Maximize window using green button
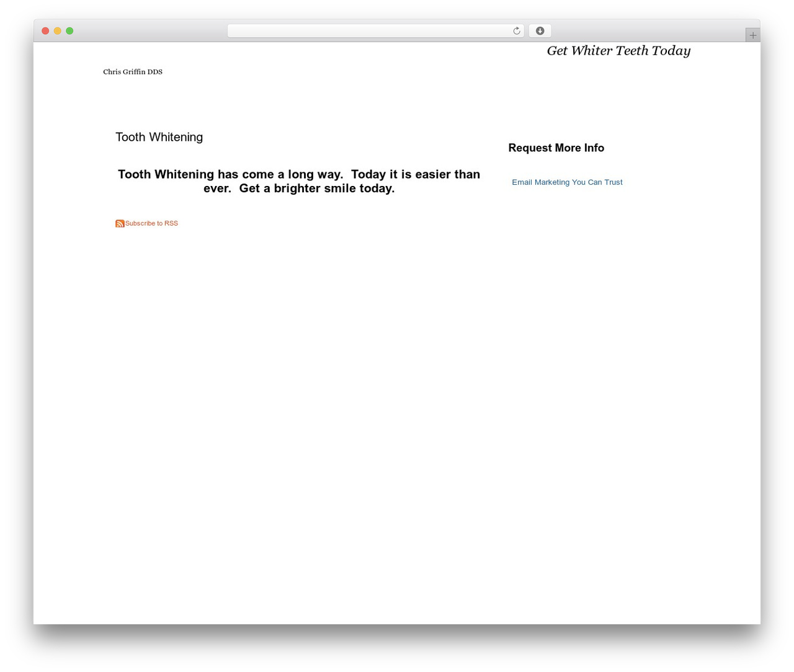This screenshot has height=672, width=794. click(69, 31)
